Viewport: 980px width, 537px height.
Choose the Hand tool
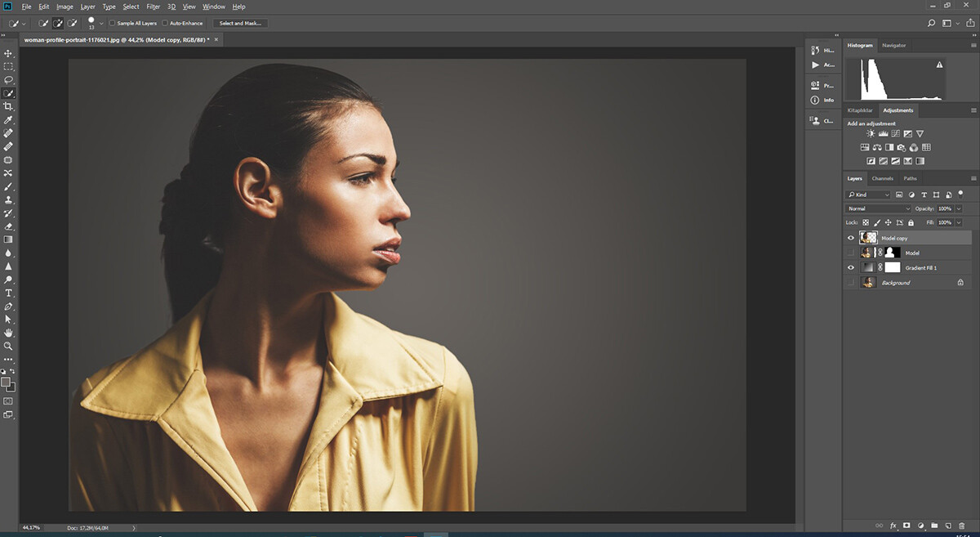point(8,333)
